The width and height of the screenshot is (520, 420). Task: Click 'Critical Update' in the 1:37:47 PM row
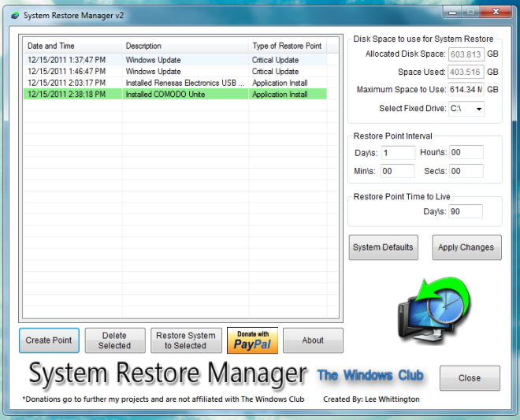(x=275, y=60)
